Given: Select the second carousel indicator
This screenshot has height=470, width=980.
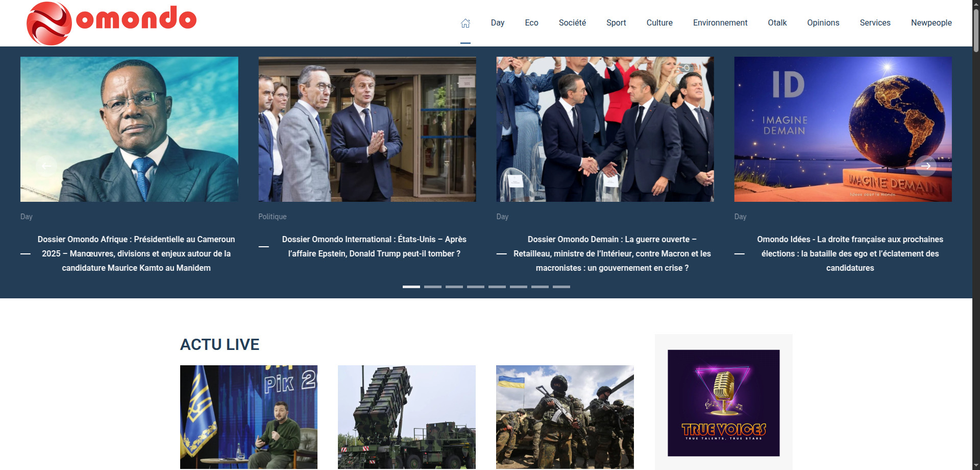Looking at the screenshot, I should pyautogui.click(x=432, y=287).
